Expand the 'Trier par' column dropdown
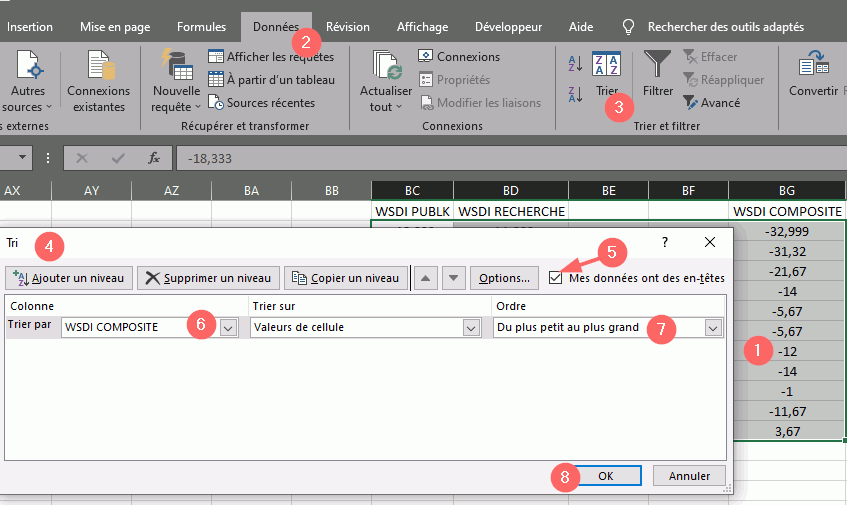The width and height of the screenshot is (847, 505). click(229, 328)
